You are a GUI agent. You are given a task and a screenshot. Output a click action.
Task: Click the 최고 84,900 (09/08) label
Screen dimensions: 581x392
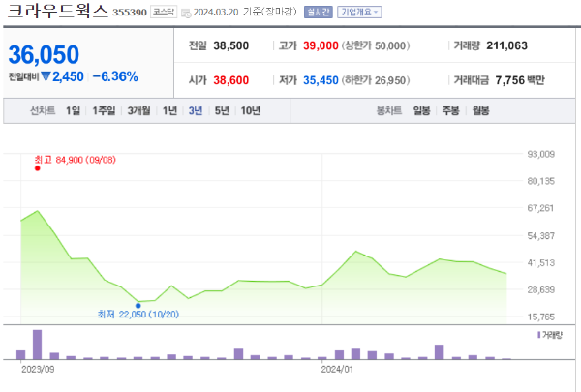point(76,160)
